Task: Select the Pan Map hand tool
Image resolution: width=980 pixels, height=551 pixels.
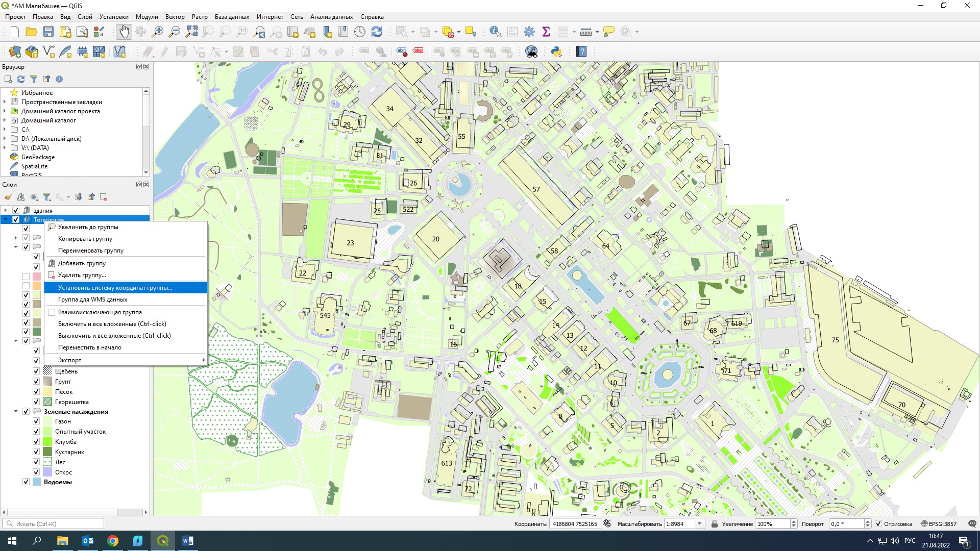Action: (124, 32)
